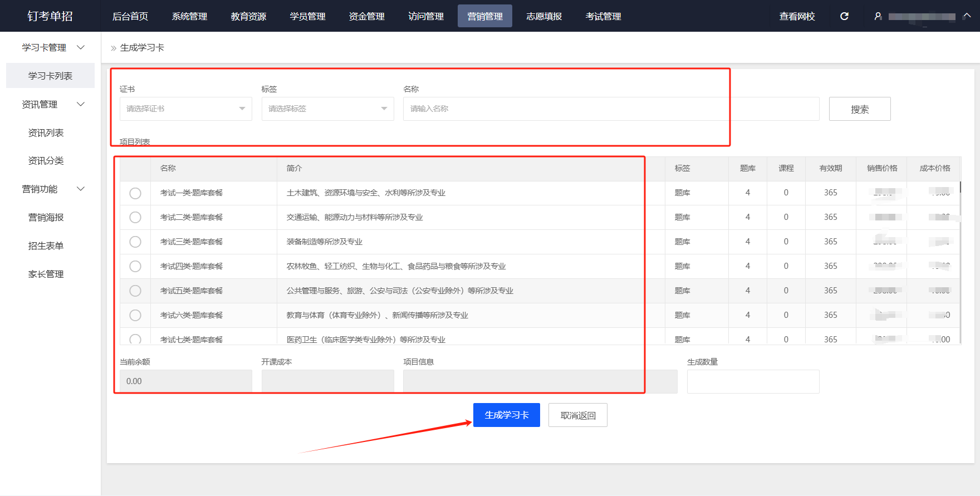This screenshot has width=980, height=496.
Task: Open the 资金管理 top menu
Action: click(x=366, y=16)
